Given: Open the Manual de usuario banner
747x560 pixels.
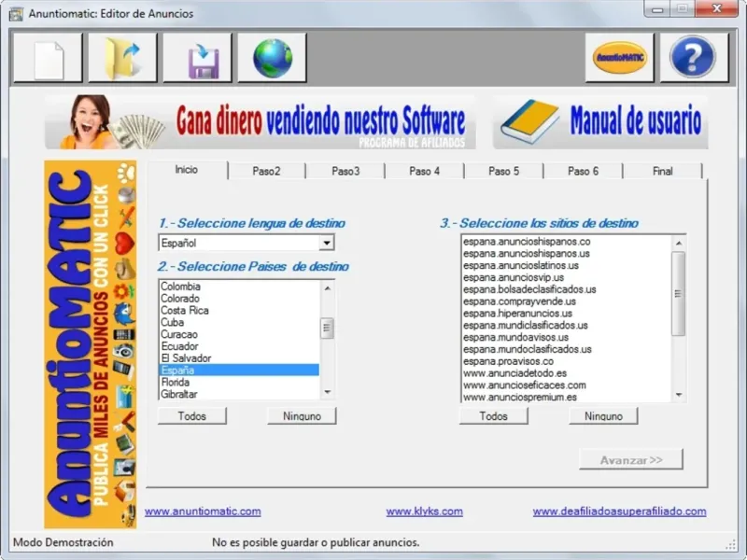Looking at the screenshot, I should (x=600, y=122).
